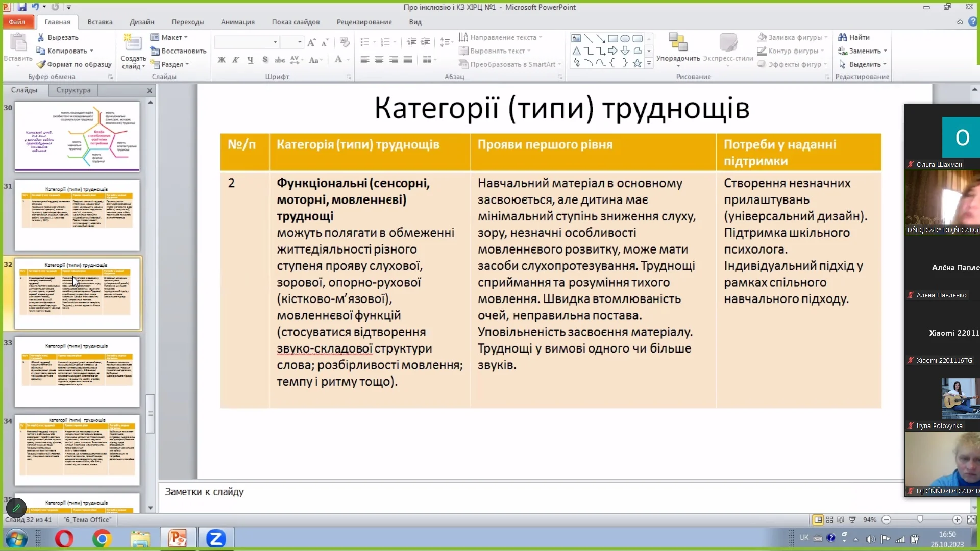Select the star shape in gallery
This screenshot has width=980, height=551.
[x=637, y=63]
